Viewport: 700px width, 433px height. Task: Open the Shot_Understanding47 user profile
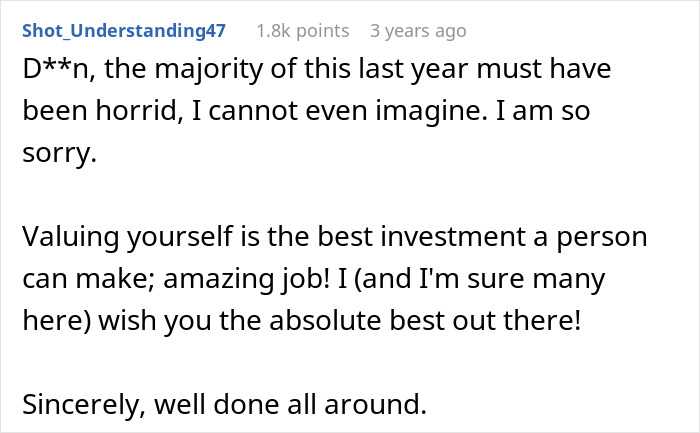coord(123,31)
